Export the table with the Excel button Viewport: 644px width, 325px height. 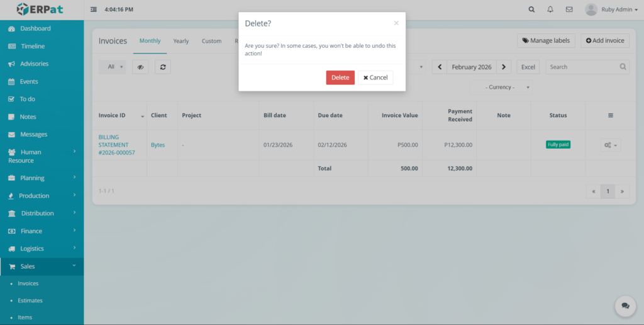[x=528, y=67]
